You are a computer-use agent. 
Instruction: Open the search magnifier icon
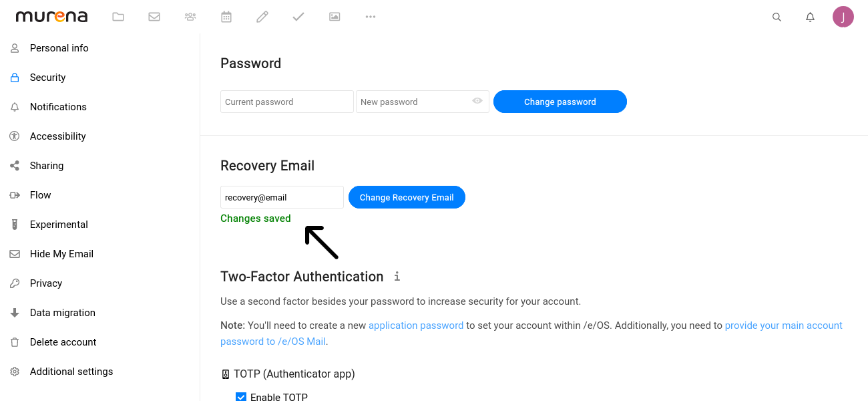coord(777,17)
